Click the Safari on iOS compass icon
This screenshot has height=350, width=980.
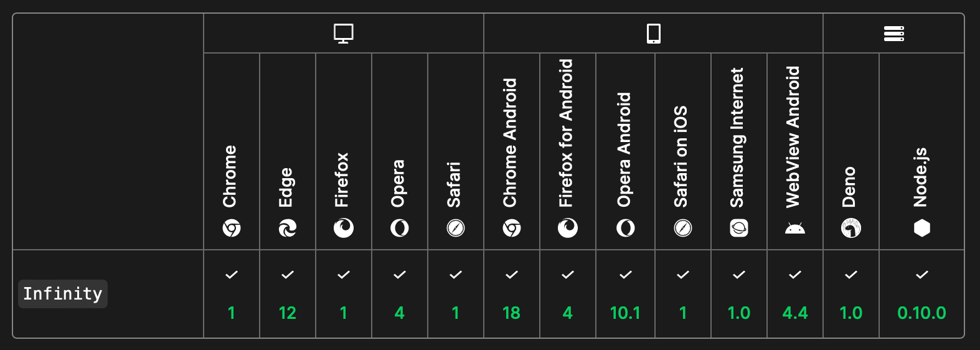click(683, 229)
